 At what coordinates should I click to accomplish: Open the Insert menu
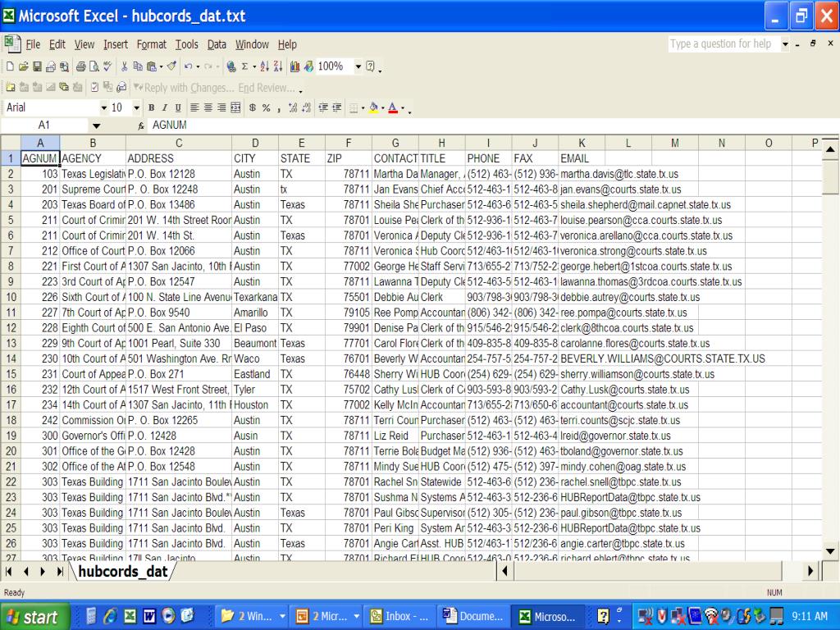115,44
